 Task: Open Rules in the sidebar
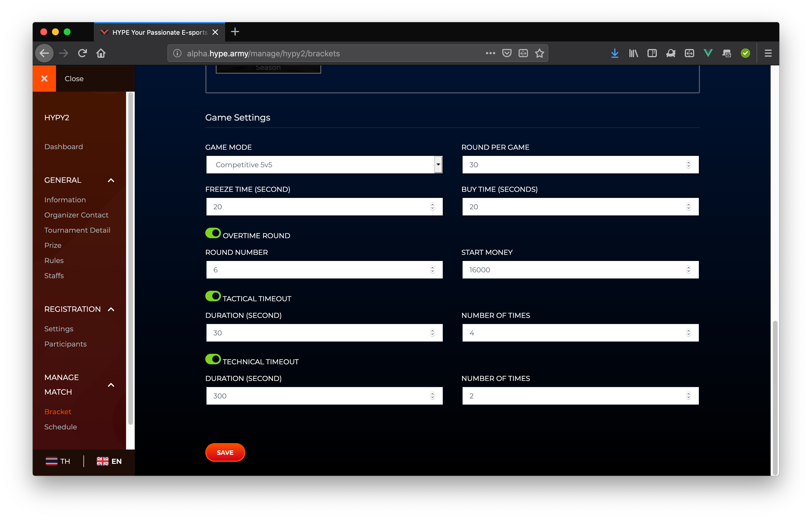tap(54, 260)
